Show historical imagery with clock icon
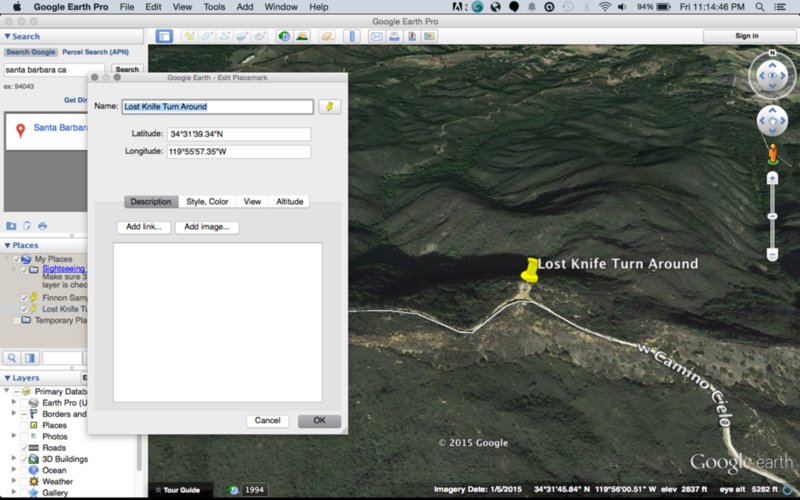The height and width of the screenshot is (500, 800). [284, 36]
